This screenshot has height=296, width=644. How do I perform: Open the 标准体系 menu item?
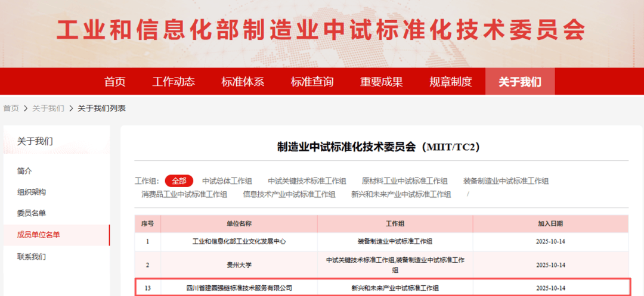tap(243, 82)
